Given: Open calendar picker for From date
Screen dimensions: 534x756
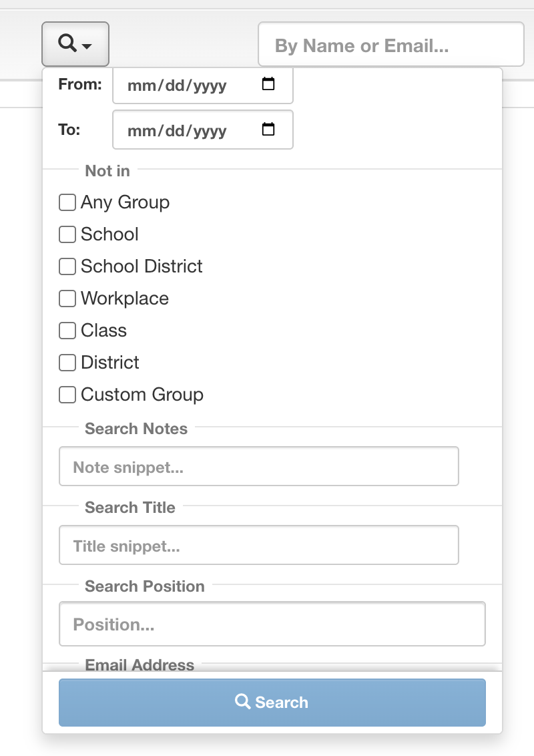Looking at the screenshot, I should 268,84.
